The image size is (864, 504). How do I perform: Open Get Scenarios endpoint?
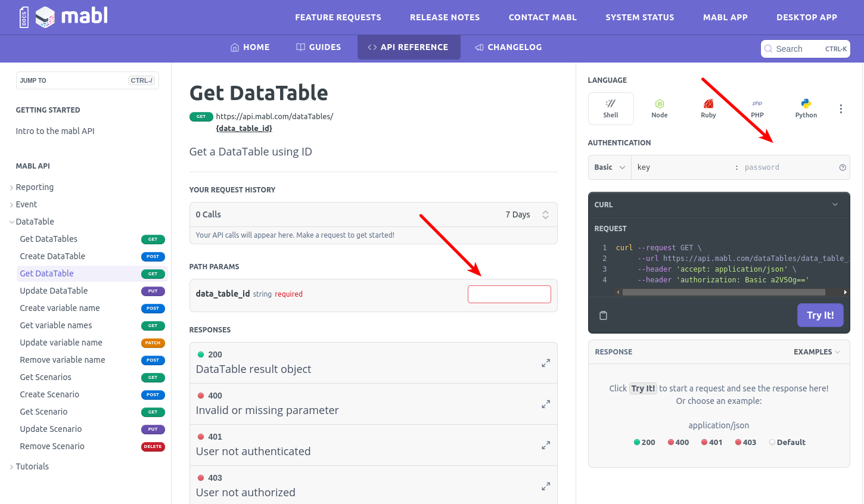pyautogui.click(x=92, y=377)
